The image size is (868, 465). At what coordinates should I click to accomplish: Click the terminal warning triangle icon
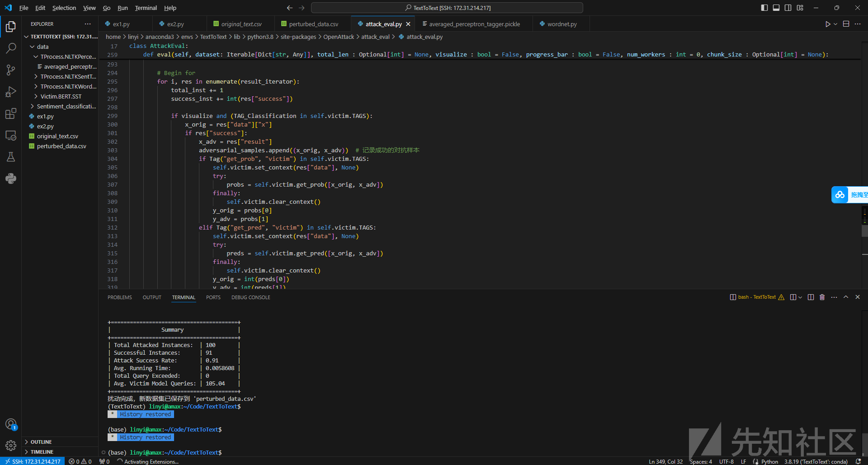point(781,297)
